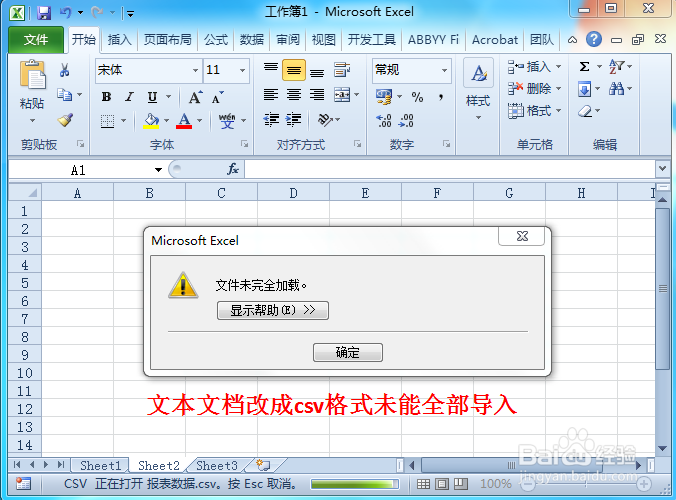Click the formula bar input field

(x=451, y=169)
